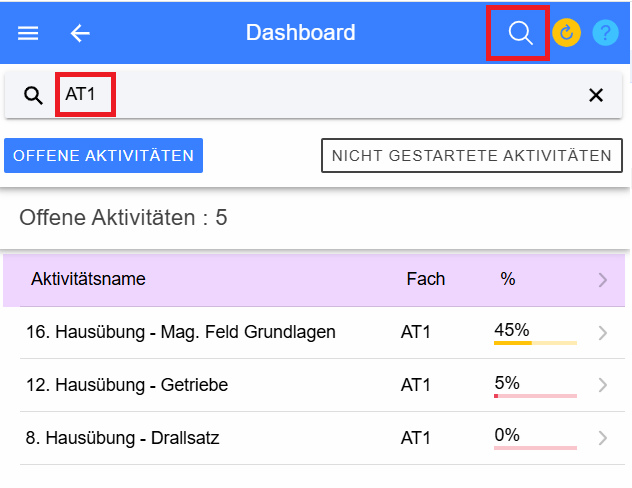Image resolution: width=632 pixels, height=488 pixels.
Task: Click the yellow refresh icon
Action: [x=566, y=33]
